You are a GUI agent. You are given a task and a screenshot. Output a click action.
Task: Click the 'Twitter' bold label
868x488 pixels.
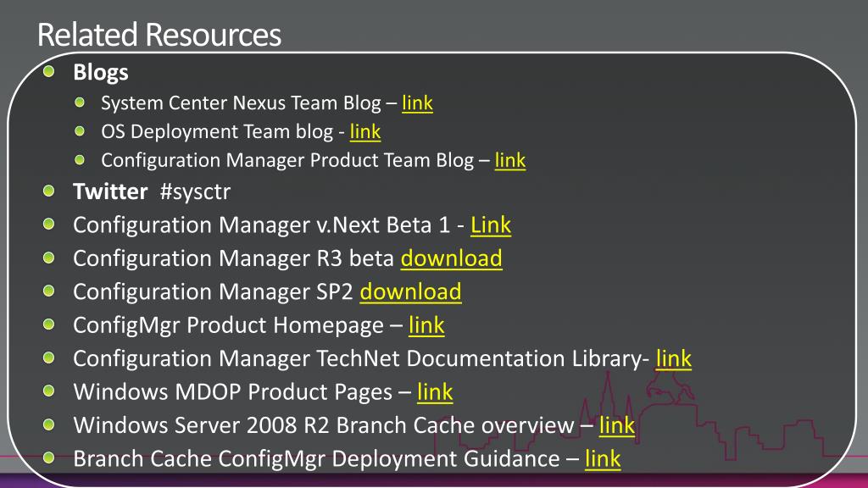click(x=110, y=191)
